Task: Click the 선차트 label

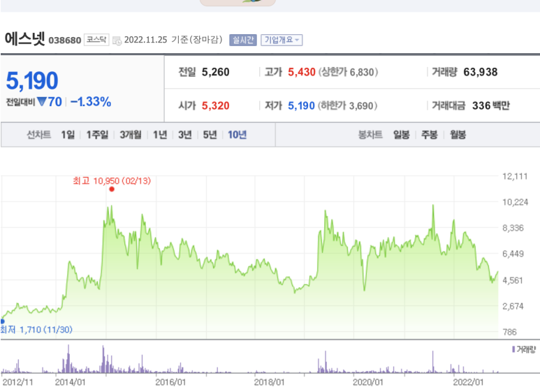Action: (39, 135)
